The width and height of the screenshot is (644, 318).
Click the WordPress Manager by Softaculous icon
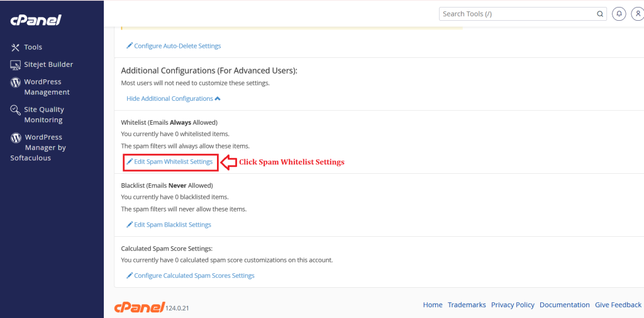15,138
